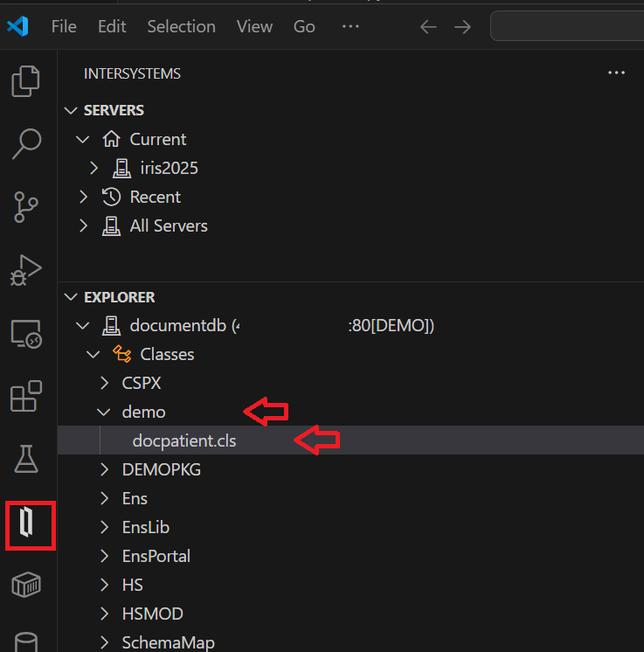This screenshot has height=652, width=644.
Task: Click the EXPLORER section title
Action: click(x=120, y=297)
